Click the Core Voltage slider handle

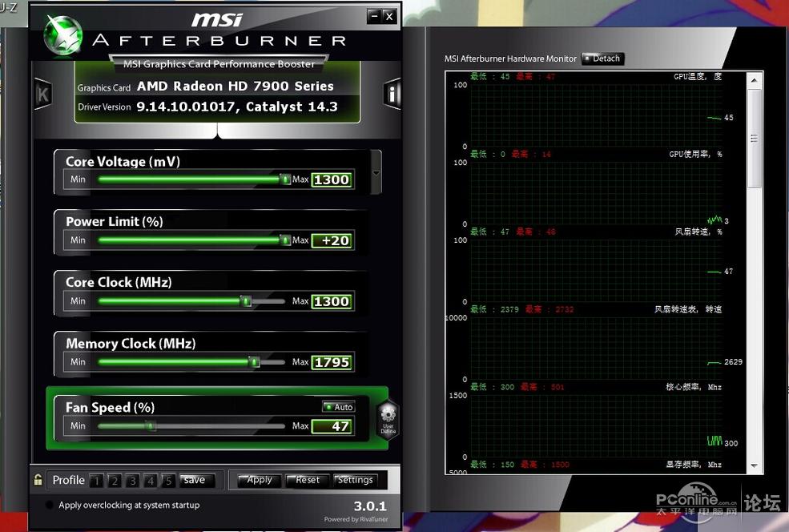tap(285, 179)
